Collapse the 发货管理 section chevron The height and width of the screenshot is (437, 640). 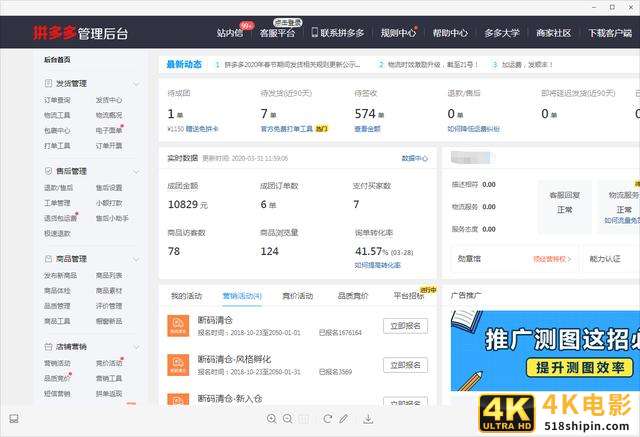coord(136,84)
